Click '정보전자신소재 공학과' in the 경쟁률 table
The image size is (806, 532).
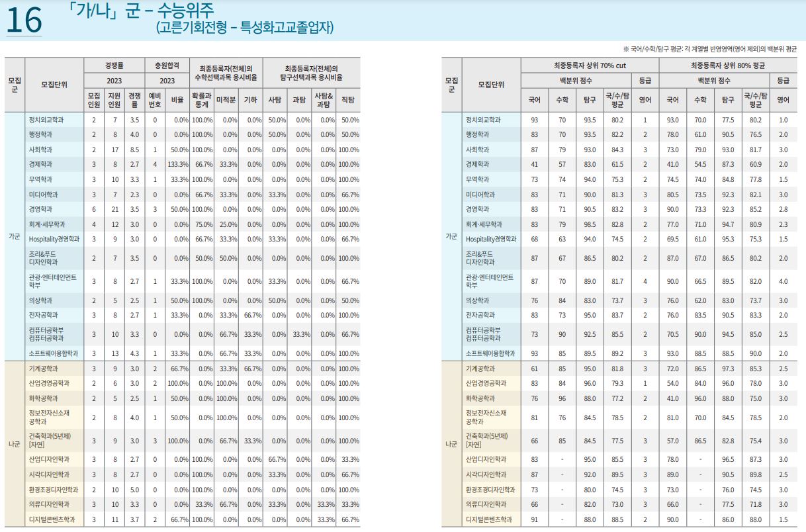[x=48, y=417]
